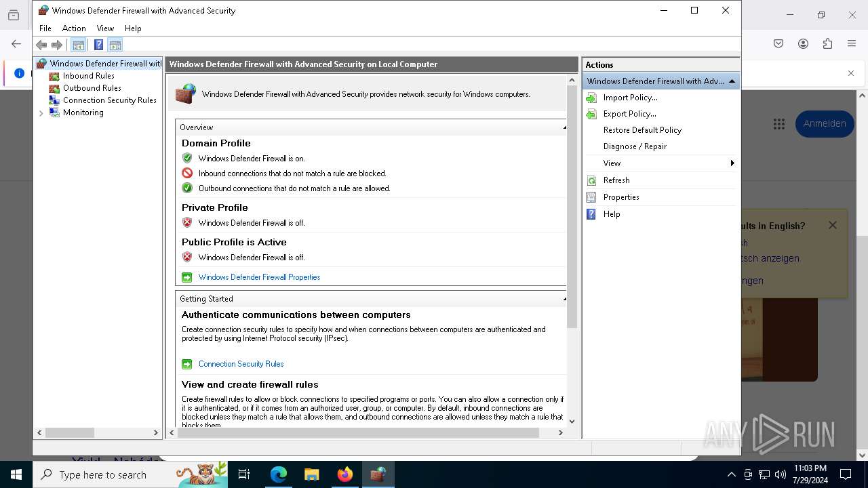Click Refresh in the Actions pane

616,180
